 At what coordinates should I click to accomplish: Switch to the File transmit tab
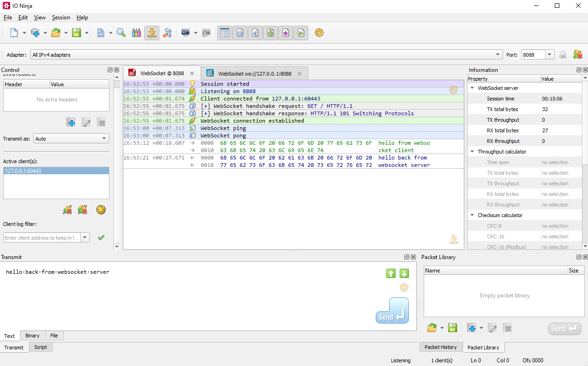coord(54,336)
